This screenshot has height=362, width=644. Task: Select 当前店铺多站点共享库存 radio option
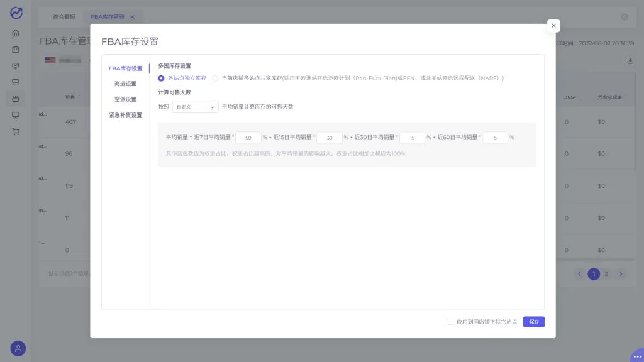tap(215, 79)
